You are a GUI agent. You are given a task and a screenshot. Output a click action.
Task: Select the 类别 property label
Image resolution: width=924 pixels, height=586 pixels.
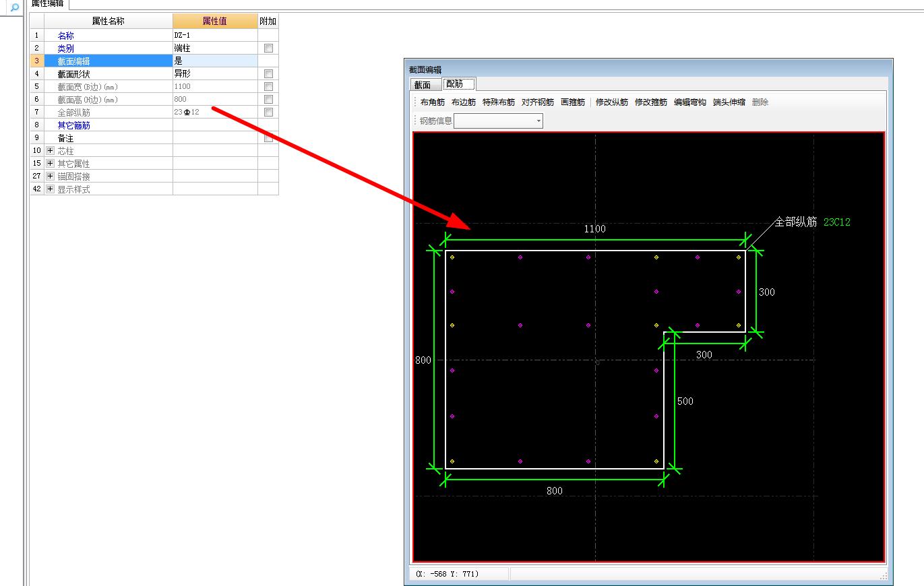click(65, 48)
